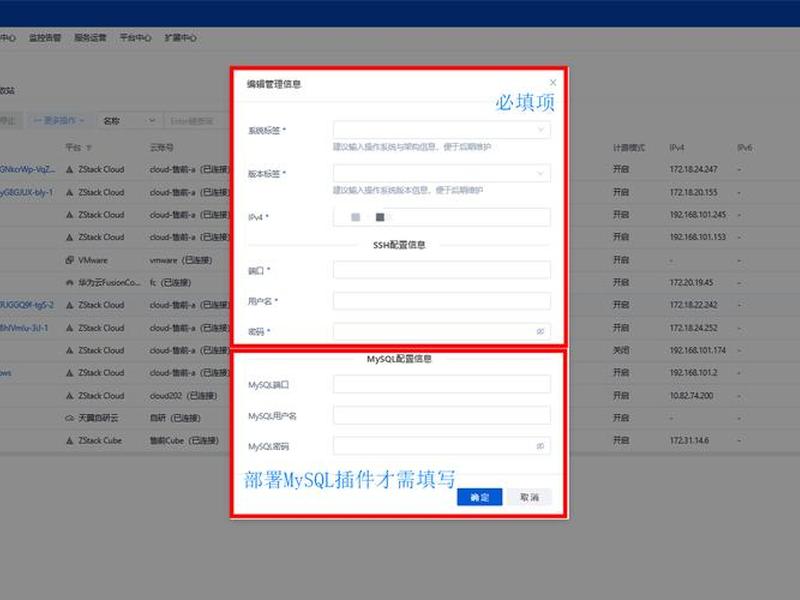800x600 pixels.
Task: Click the 关闭 status in 192.168.101.174 row
Action: 621,350
